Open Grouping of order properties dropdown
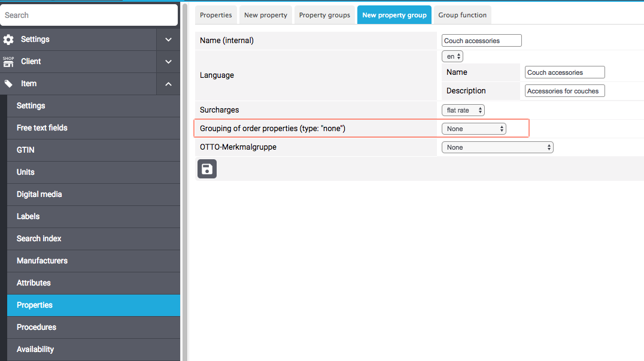 pyautogui.click(x=474, y=129)
